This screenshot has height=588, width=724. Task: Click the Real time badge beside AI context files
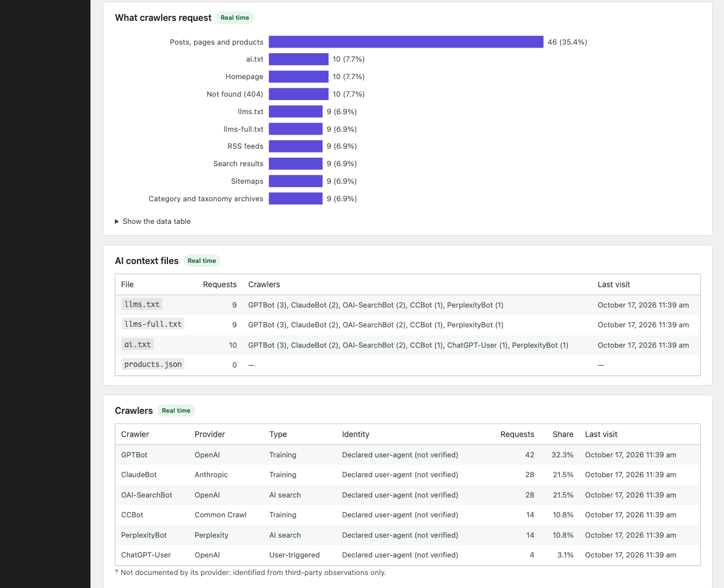202,261
